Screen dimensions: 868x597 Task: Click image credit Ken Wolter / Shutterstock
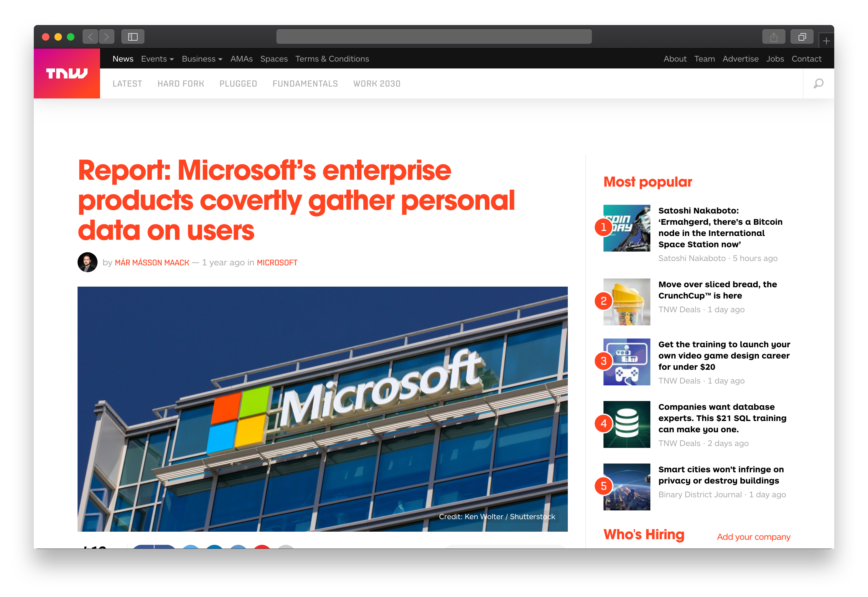point(497,517)
